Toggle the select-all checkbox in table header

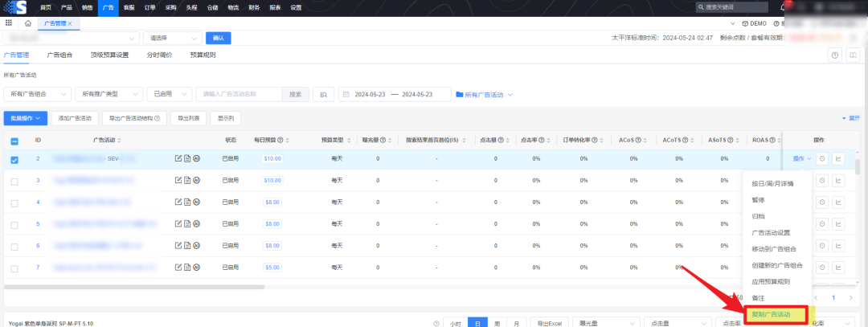point(14,141)
